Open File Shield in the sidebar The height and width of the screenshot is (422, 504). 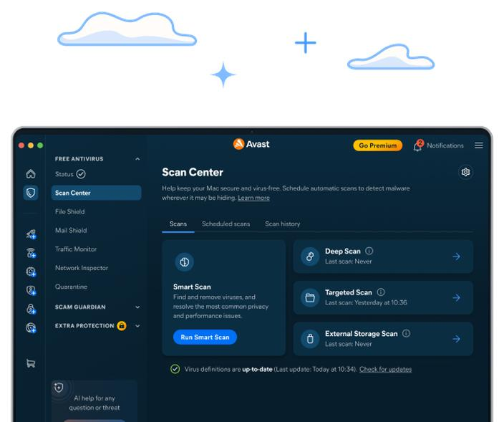[69, 211]
